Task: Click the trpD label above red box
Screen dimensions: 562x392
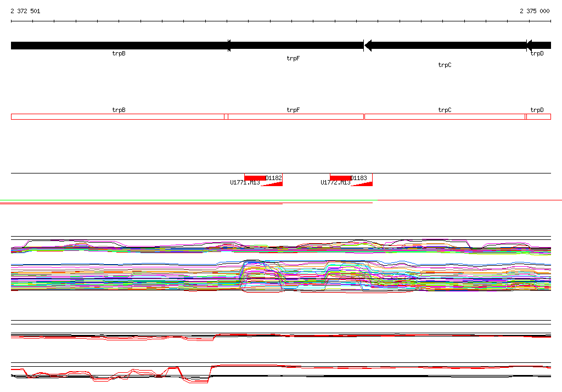Action: point(537,110)
